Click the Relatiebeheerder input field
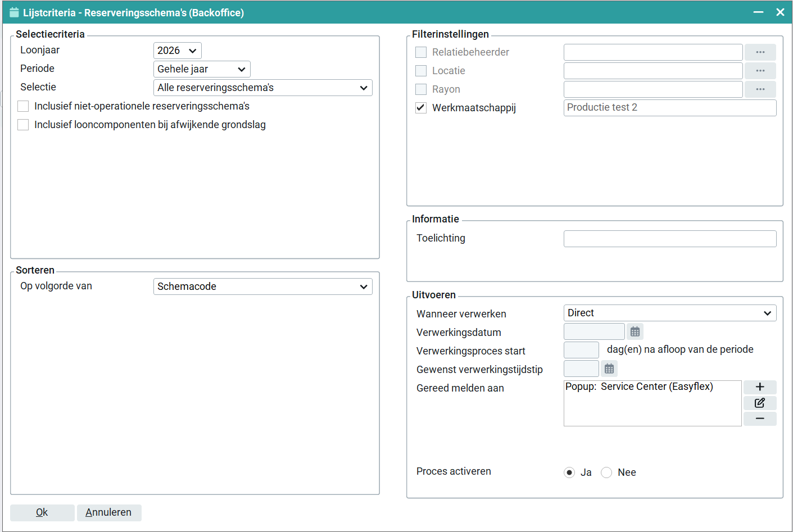 (x=653, y=52)
